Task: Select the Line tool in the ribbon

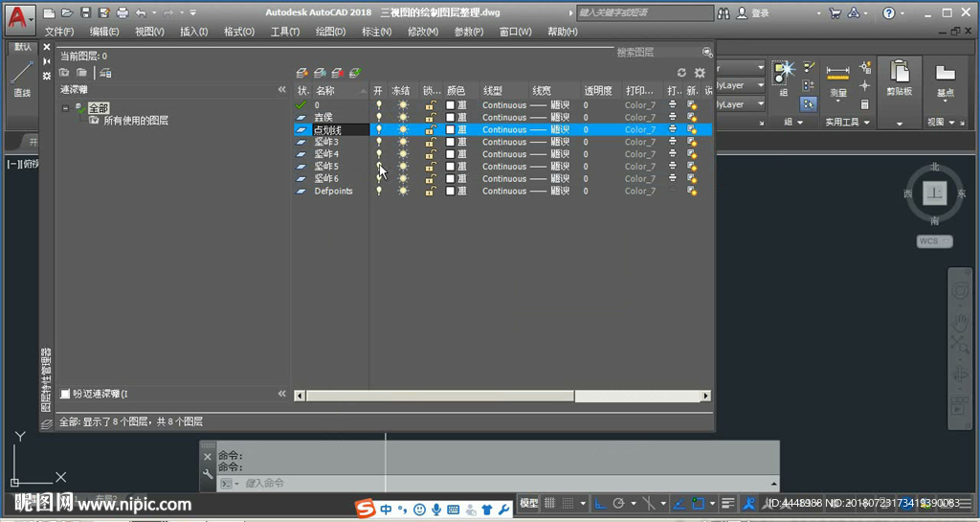Action: coord(22,79)
